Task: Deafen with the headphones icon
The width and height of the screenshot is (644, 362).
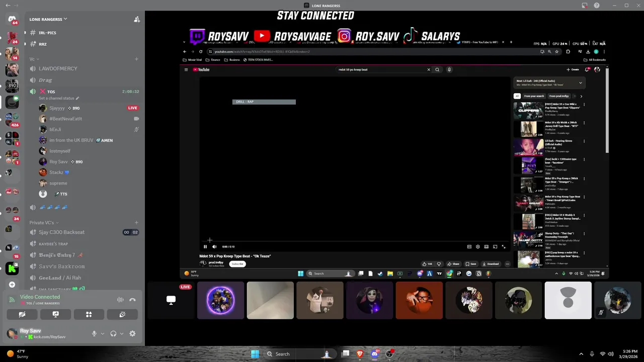Action: coord(113,333)
